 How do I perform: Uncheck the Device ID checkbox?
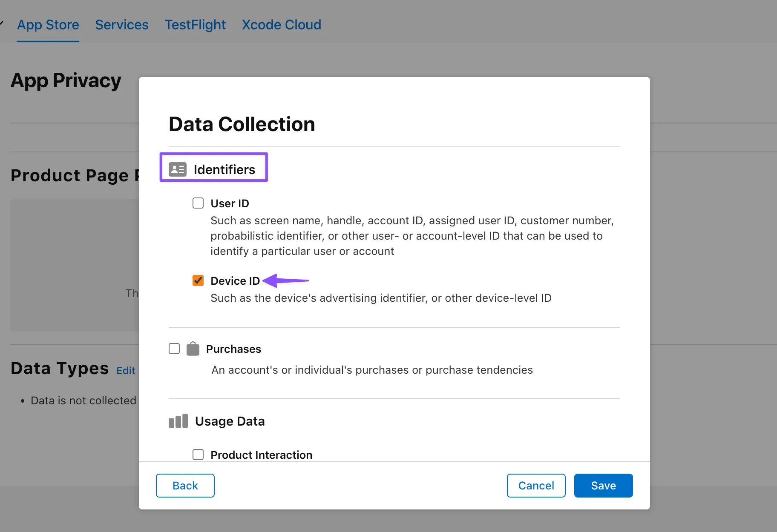click(x=198, y=280)
